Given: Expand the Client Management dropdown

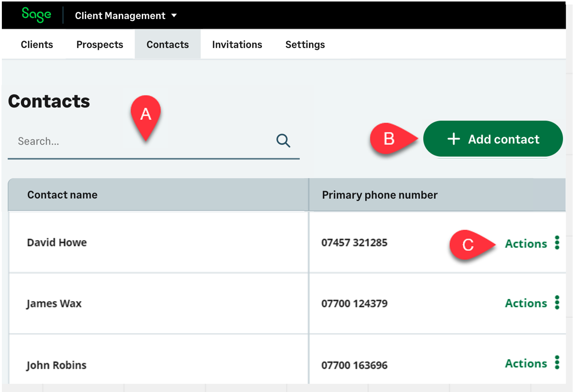Looking at the screenshot, I should [x=174, y=16].
